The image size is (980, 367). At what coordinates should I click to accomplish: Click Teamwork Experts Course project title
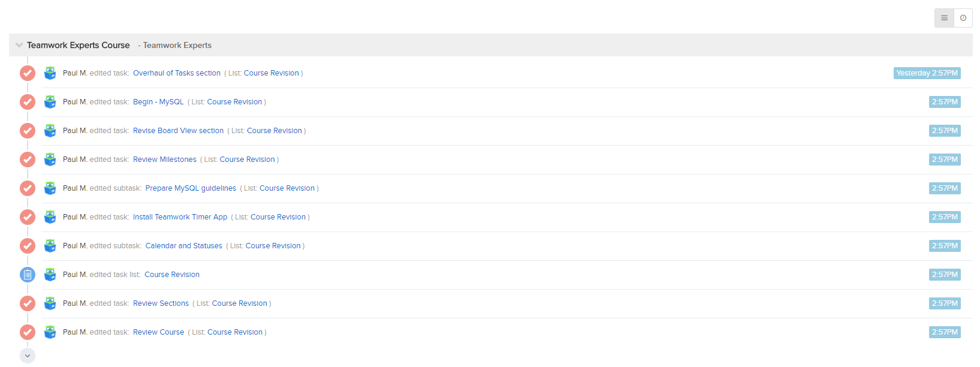coord(79,45)
